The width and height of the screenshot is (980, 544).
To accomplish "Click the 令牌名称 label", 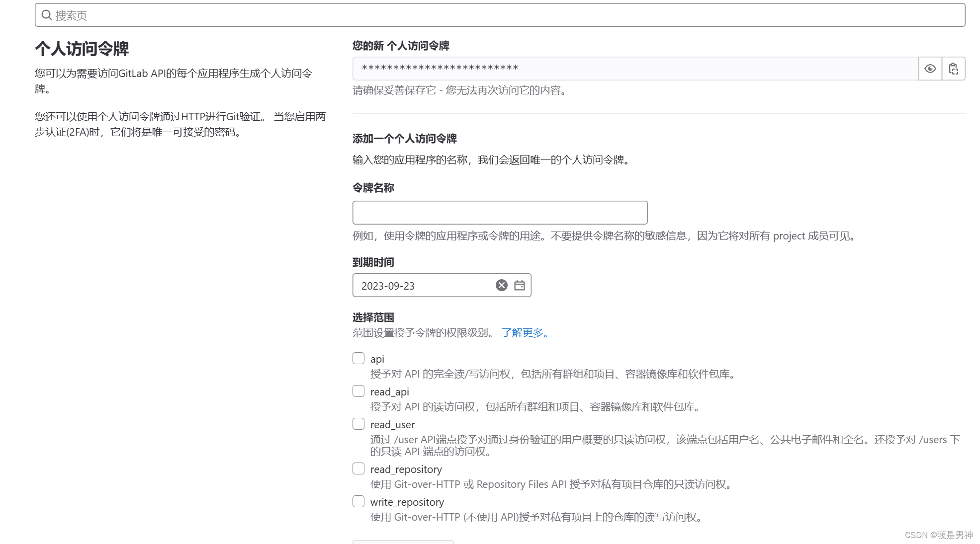I will (373, 188).
